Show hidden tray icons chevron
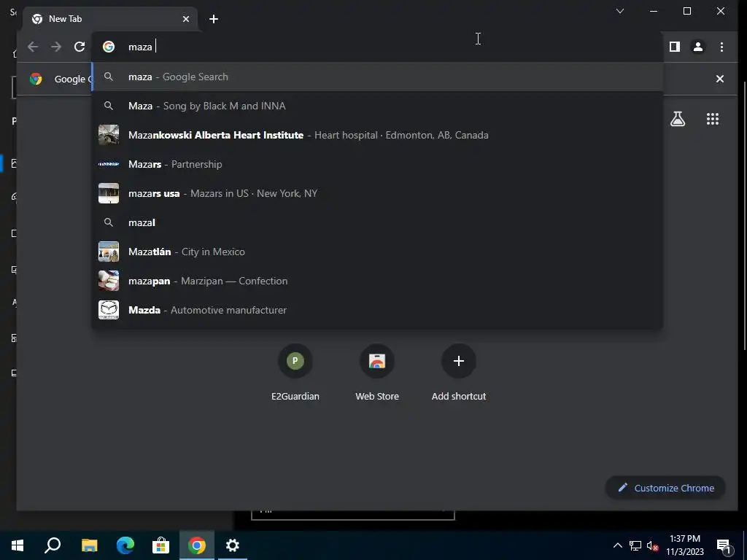 coord(617,545)
